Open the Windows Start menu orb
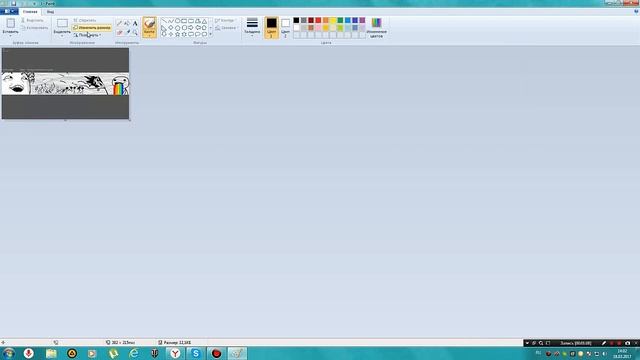 click(x=8, y=353)
